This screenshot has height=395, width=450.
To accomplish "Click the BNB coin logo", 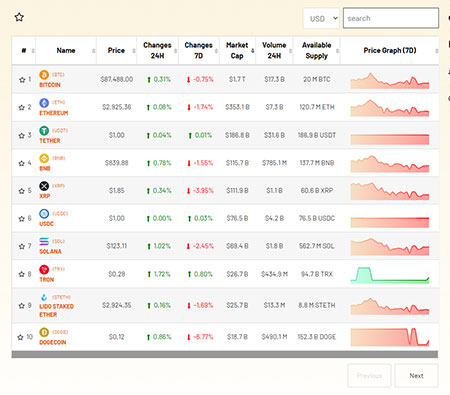I will [44, 158].
